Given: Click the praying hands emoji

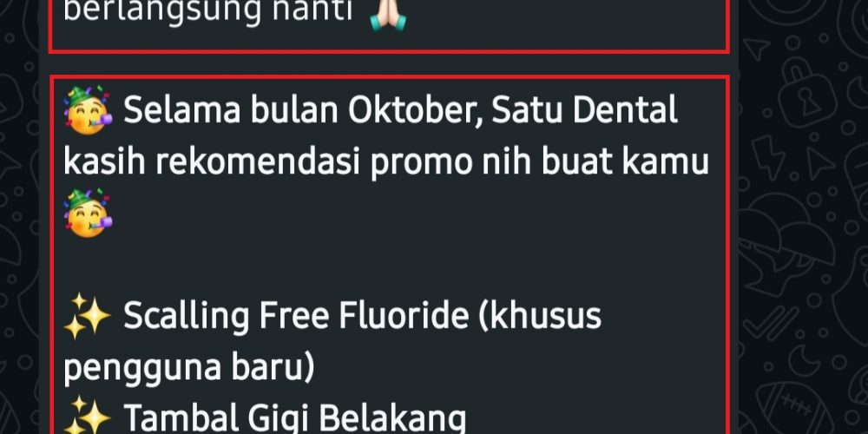Looking at the screenshot, I should pos(388,15).
